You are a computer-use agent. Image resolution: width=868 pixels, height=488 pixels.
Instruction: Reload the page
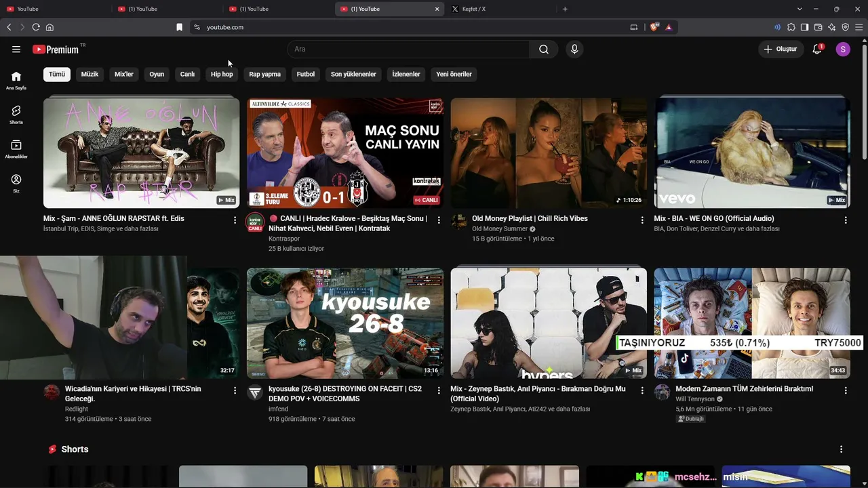pos(36,27)
